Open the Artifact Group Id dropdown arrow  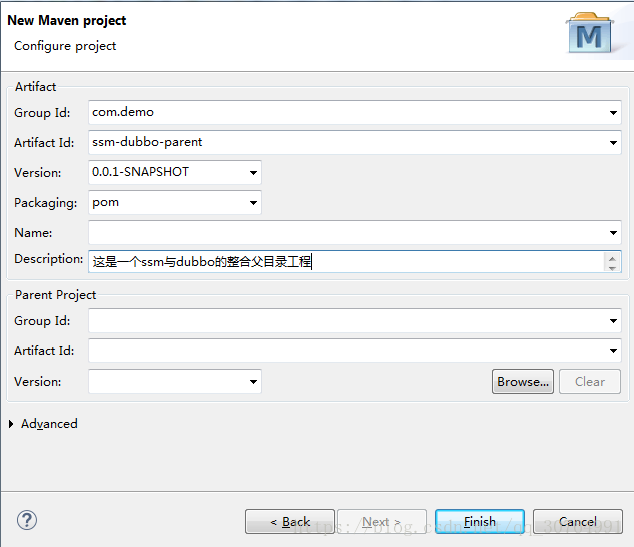click(613, 113)
